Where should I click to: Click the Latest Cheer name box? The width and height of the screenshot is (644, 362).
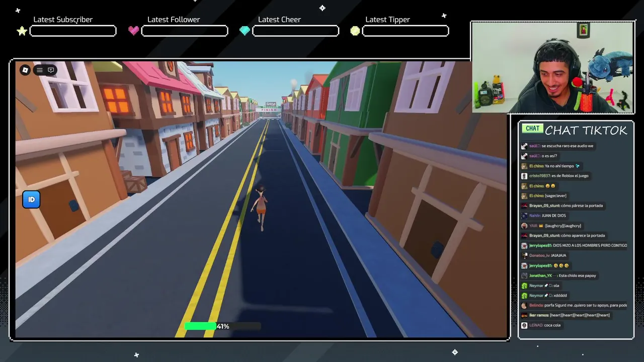295,31
